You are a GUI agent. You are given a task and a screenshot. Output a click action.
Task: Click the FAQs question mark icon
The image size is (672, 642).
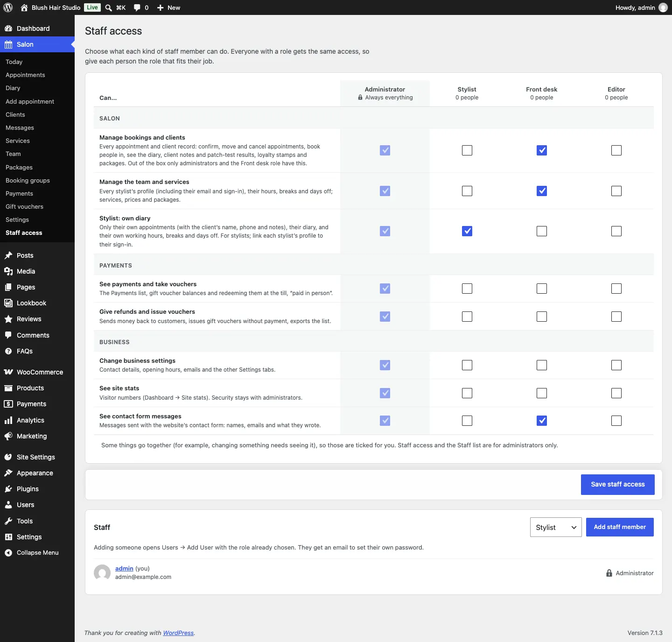(8, 351)
